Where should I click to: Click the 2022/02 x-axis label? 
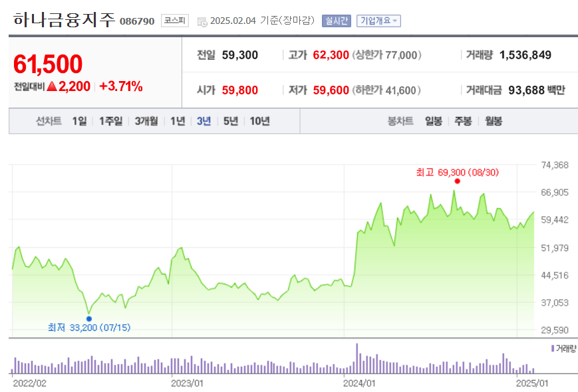pyautogui.click(x=30, y=383)
